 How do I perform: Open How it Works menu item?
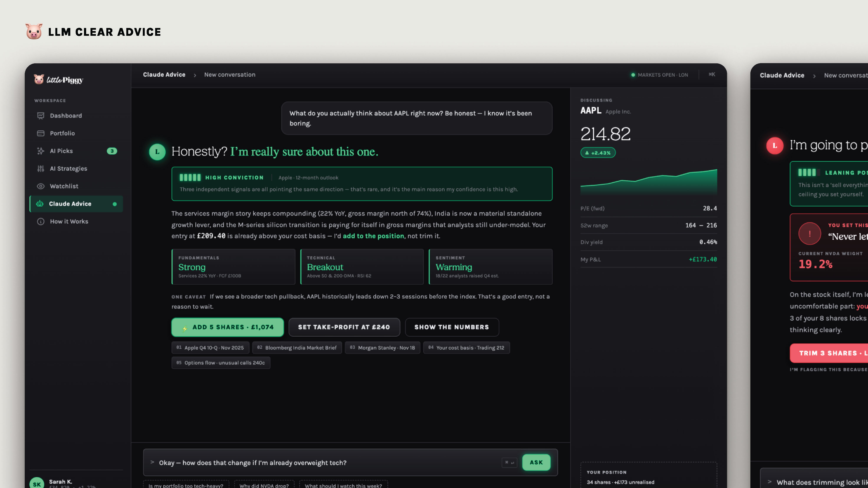pyautogui.click(x=76, y=221)
